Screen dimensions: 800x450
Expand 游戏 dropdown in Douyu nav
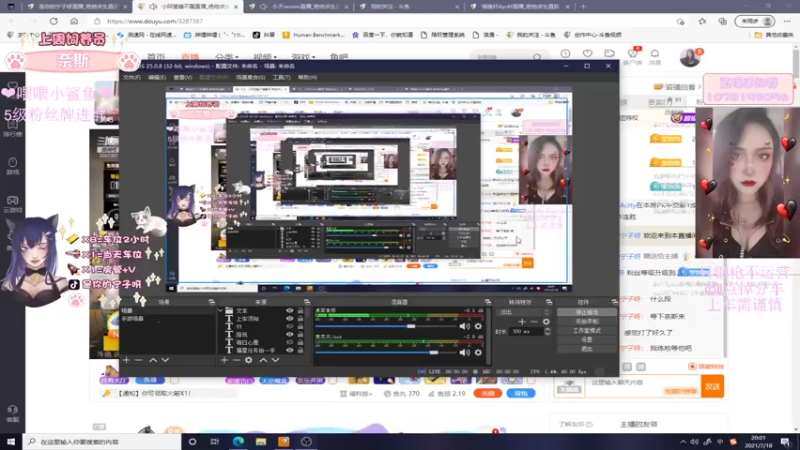tap(303, 57)
